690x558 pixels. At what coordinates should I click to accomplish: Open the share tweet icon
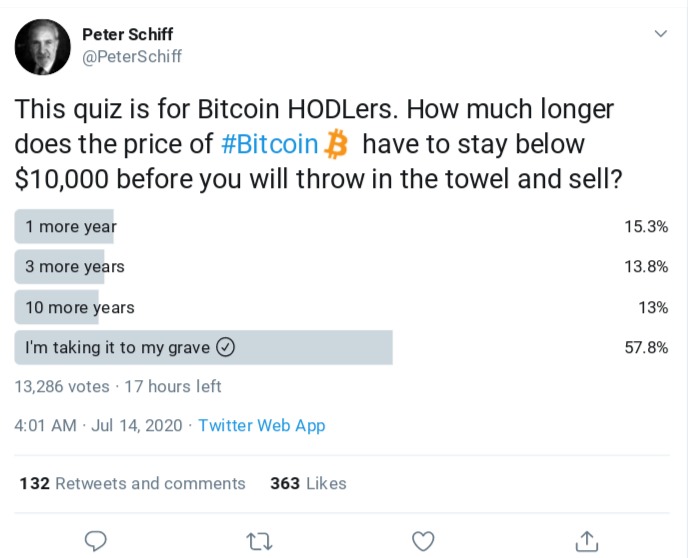tap(588, 540)
